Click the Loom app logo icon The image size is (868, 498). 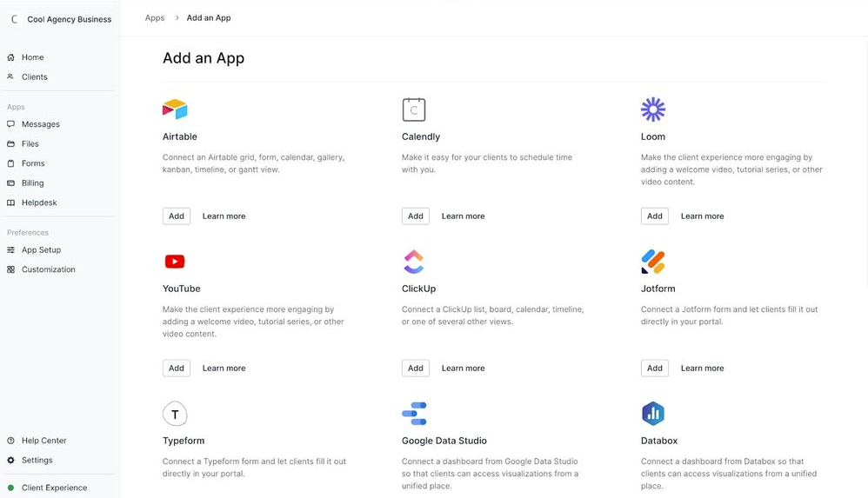(653, 110)
